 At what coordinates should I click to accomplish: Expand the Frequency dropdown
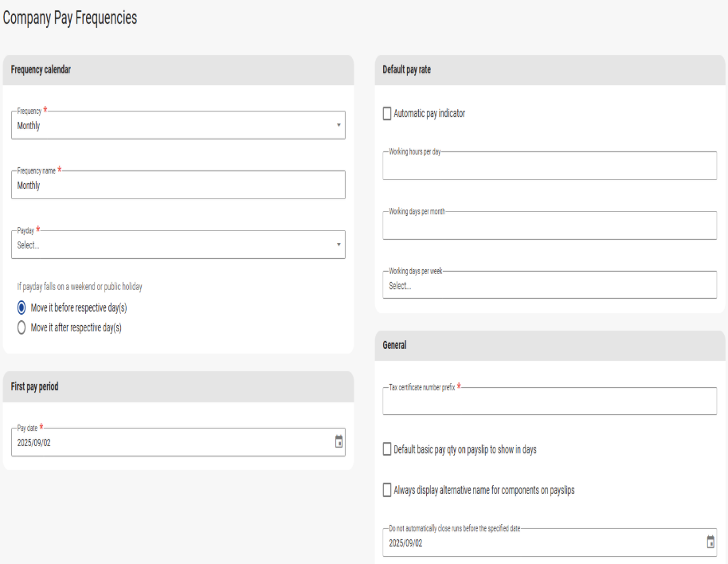pyautogui.click(x=178, y=126)
